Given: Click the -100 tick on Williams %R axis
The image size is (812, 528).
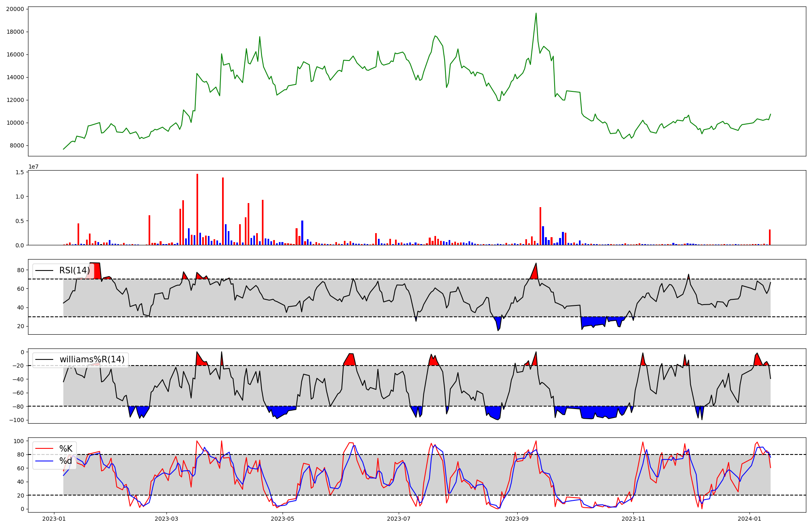Looking at the screenshot, I should [x=17, y=420].
